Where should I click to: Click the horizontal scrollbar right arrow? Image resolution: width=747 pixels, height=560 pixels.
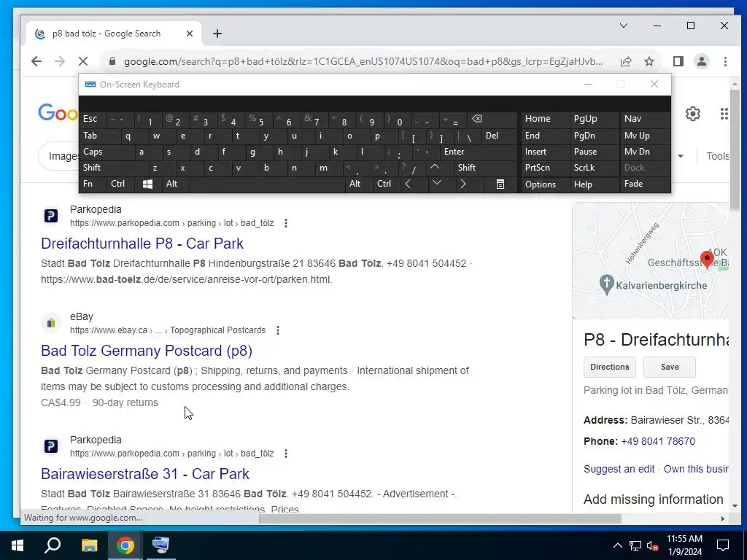tap(722, 518)
